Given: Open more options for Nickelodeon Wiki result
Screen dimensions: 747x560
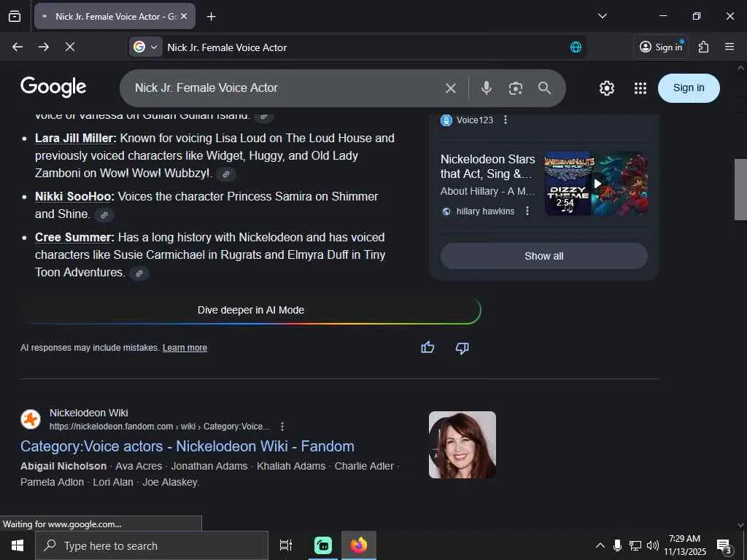Looking at the screenshot, I should [282, 426].
